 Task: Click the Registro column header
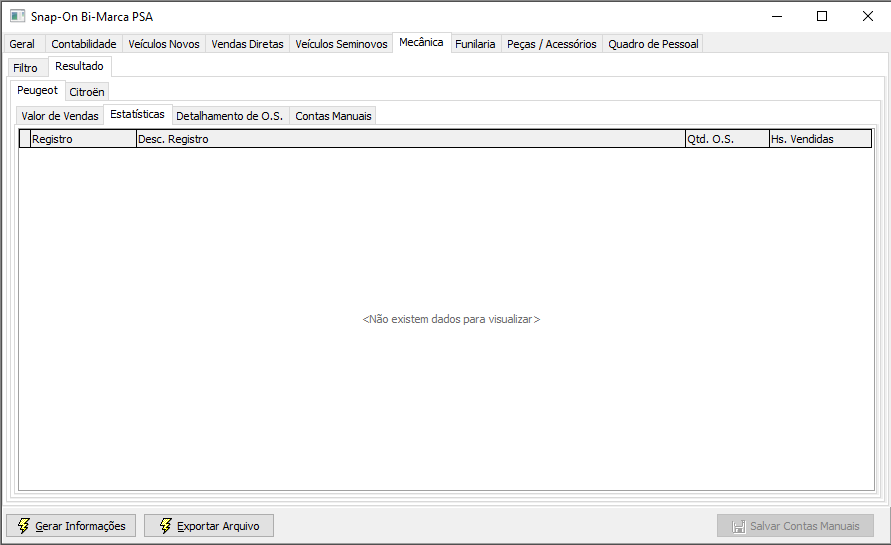(x=84, y=139)
